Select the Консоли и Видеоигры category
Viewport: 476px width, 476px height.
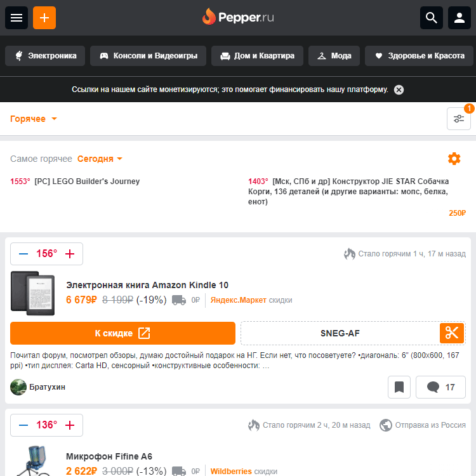coord(148,56)
